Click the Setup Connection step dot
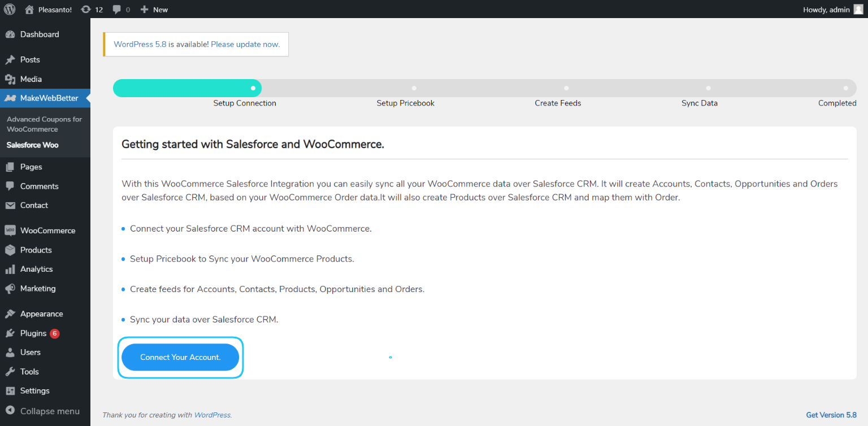Image resolution: width=868 pixels, height=426 pixels. (253, 88)
